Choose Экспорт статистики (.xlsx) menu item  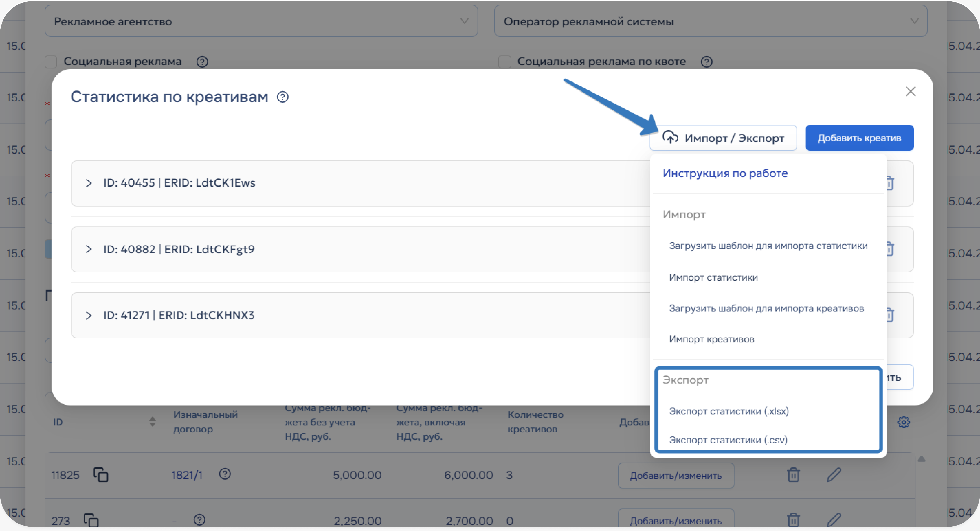pos(729,411)
